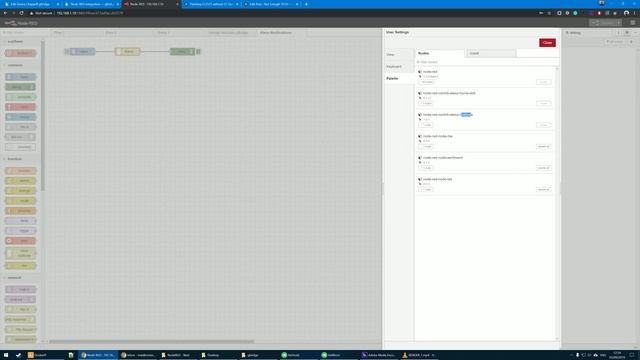Remove the sixth listed node-red-node module
The image size is (640, 360).
click(543, 189)
